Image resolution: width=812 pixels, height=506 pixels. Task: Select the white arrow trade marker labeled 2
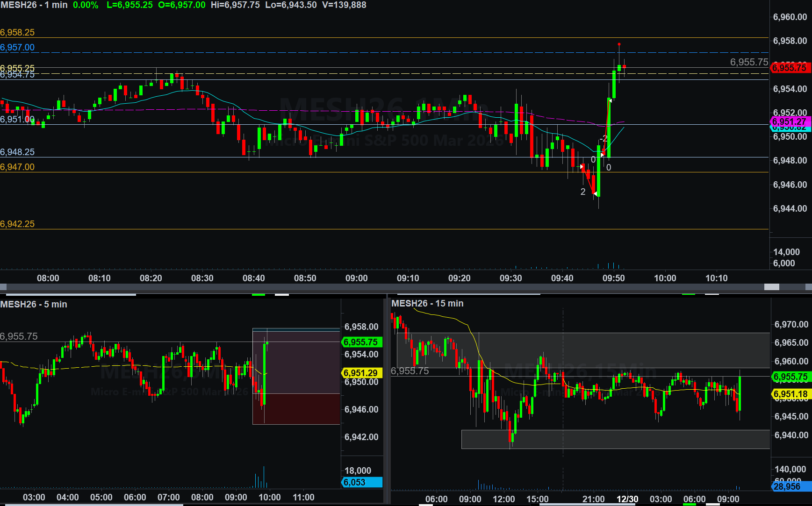595,193
